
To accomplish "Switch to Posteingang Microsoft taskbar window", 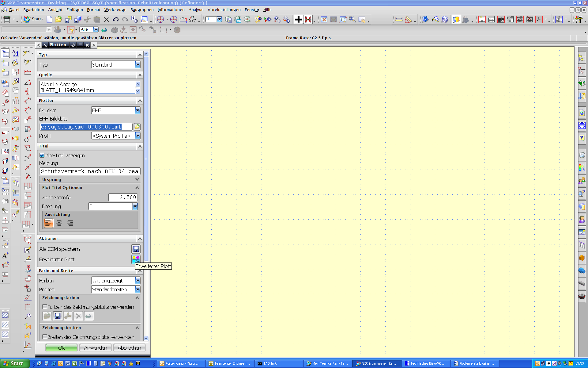I will [x=181, y=363].
